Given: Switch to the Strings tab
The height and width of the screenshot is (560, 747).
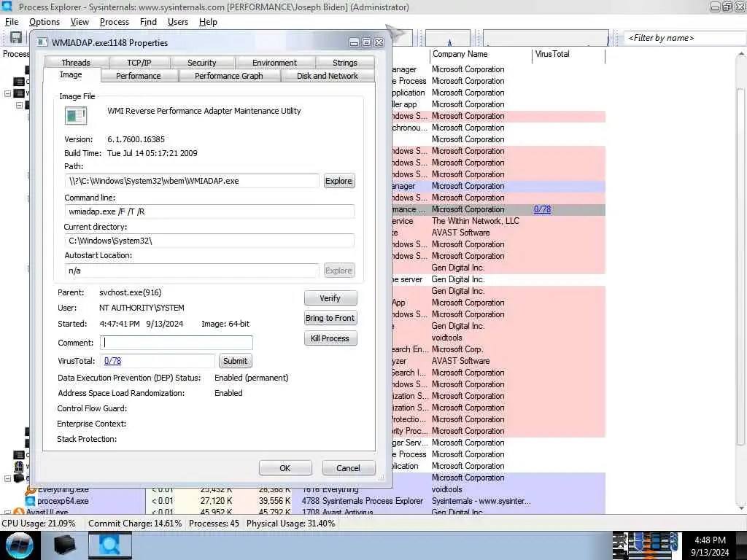Looking at the screenshot, I should [x=344, y=63].
